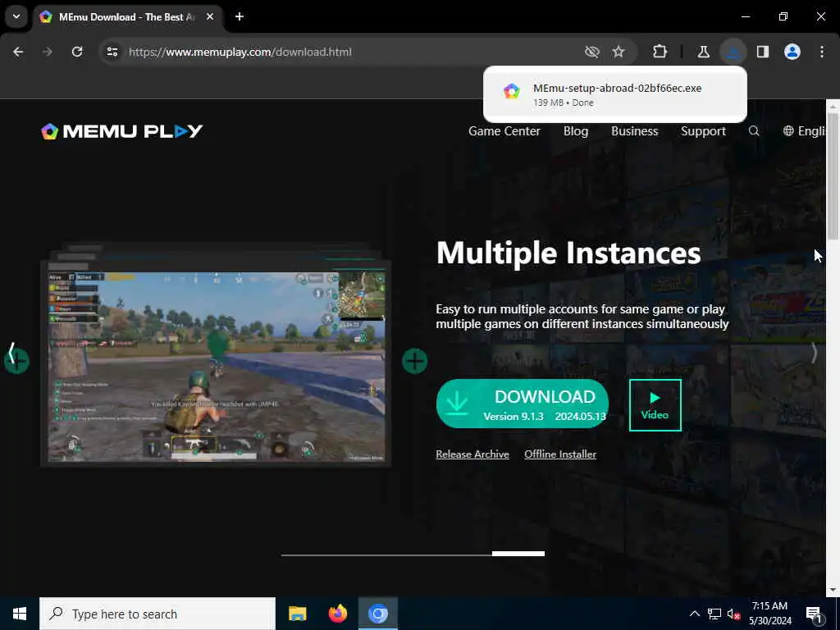Click the MEMU PLAY logo
Image resolution: width=840 pixels, height=630 pixels.
point(122,131)
